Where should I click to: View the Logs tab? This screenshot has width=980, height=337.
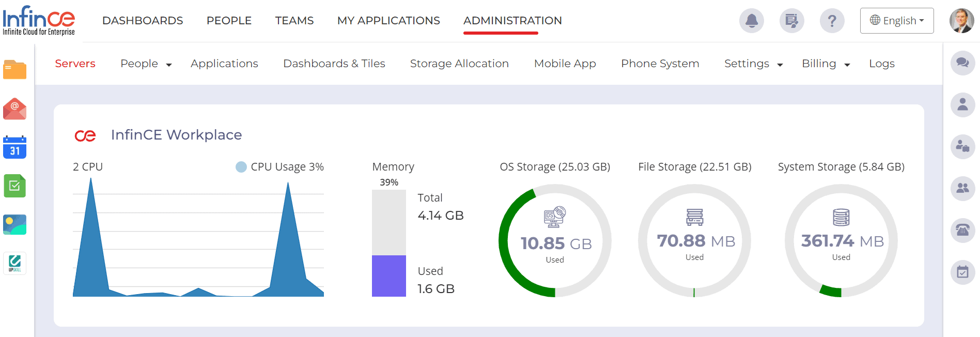[882, 64]
